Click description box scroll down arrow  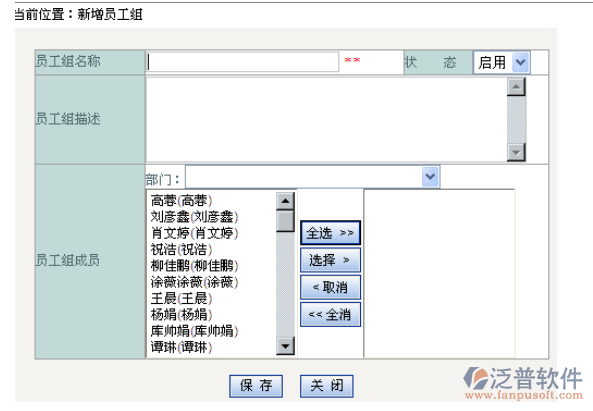tap(516, 152)
